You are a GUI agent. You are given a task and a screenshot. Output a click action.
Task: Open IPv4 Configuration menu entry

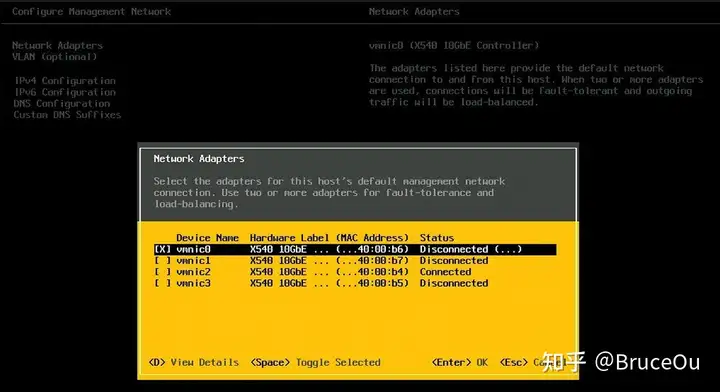click(65, 81)
